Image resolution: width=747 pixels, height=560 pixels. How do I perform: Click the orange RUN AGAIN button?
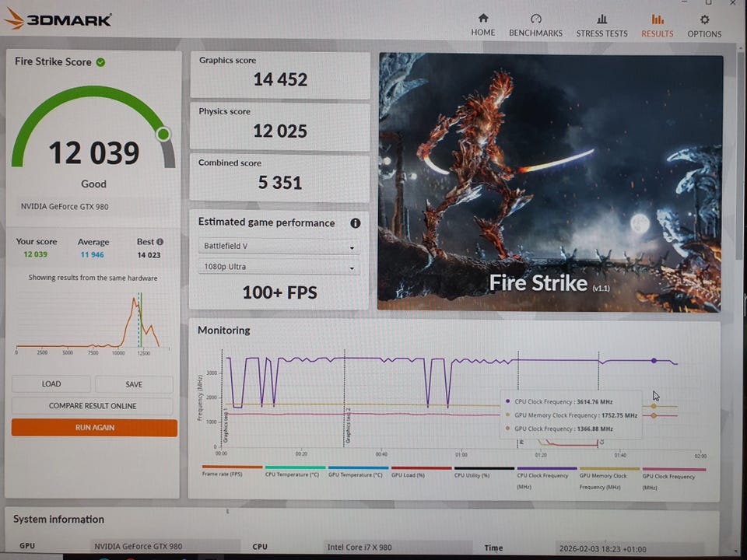pyautogui.click(x=94, y=428)
